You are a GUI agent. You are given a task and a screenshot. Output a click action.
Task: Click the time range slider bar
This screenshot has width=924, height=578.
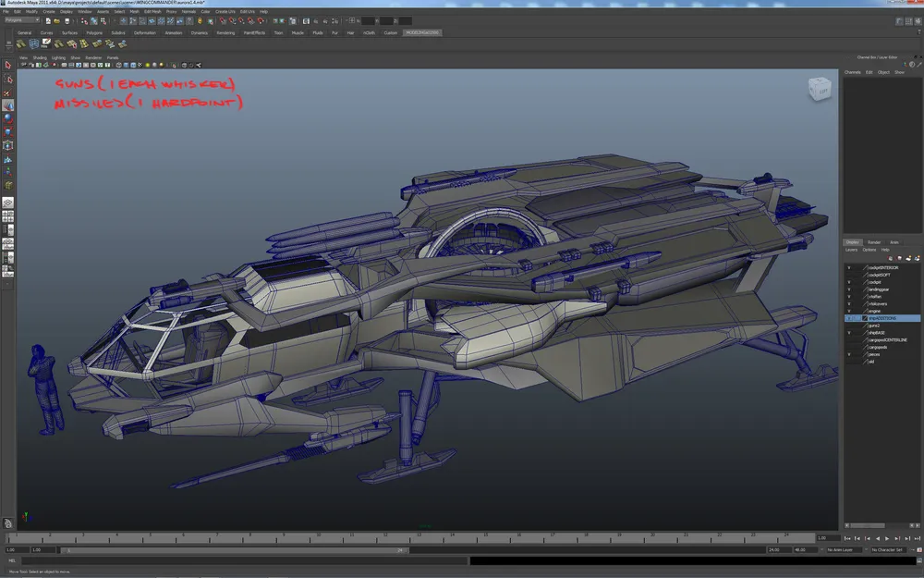pos(231,549)
